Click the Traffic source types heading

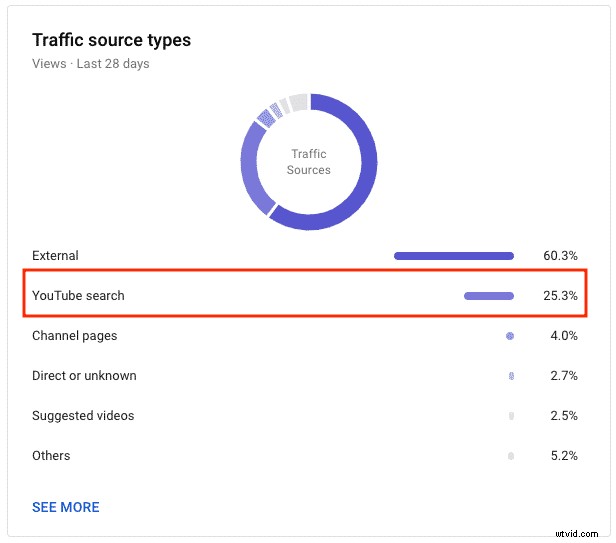click(112, 40)
